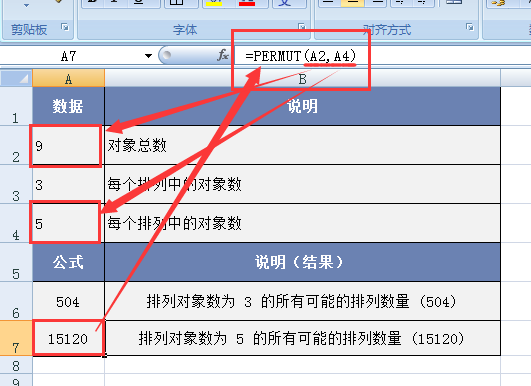Select row 2 header
Image resolution: width=531 pixels, height=386 pixels.
click(x=16, y=145)
